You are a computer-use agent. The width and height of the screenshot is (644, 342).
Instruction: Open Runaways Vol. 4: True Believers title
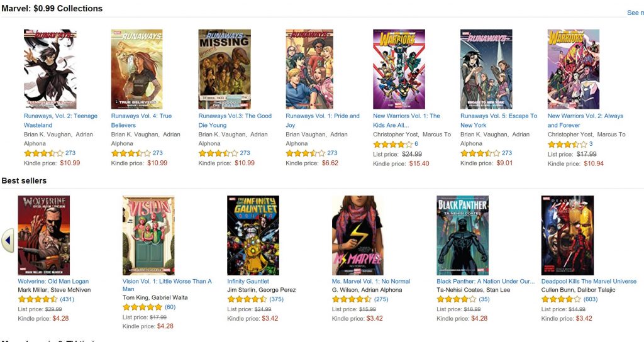click(142, 121)
